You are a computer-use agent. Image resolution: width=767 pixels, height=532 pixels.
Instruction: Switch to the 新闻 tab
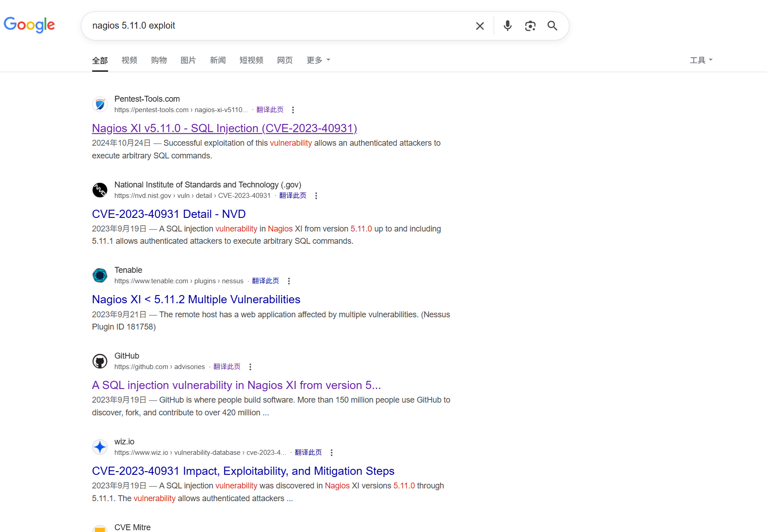tap(218, 60)
